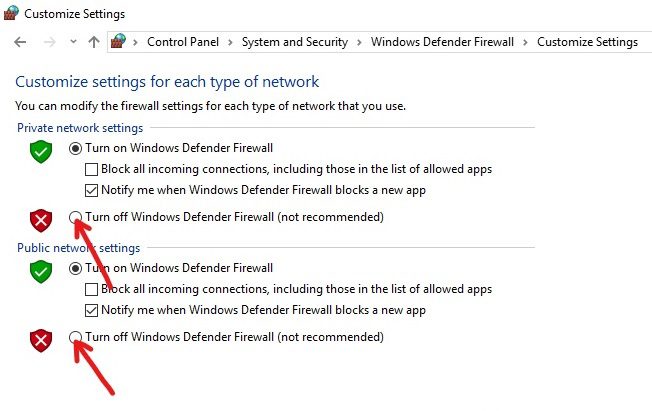Check Block all incoming connections under Public
The image size is (652, 411).
91,289
